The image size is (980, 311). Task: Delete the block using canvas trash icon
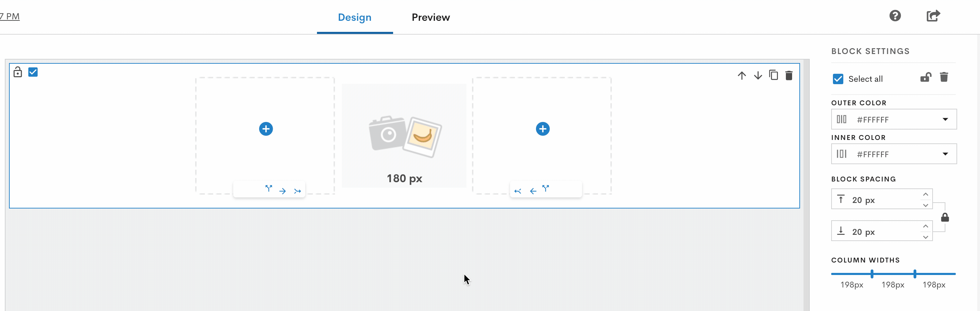(789, 75)
